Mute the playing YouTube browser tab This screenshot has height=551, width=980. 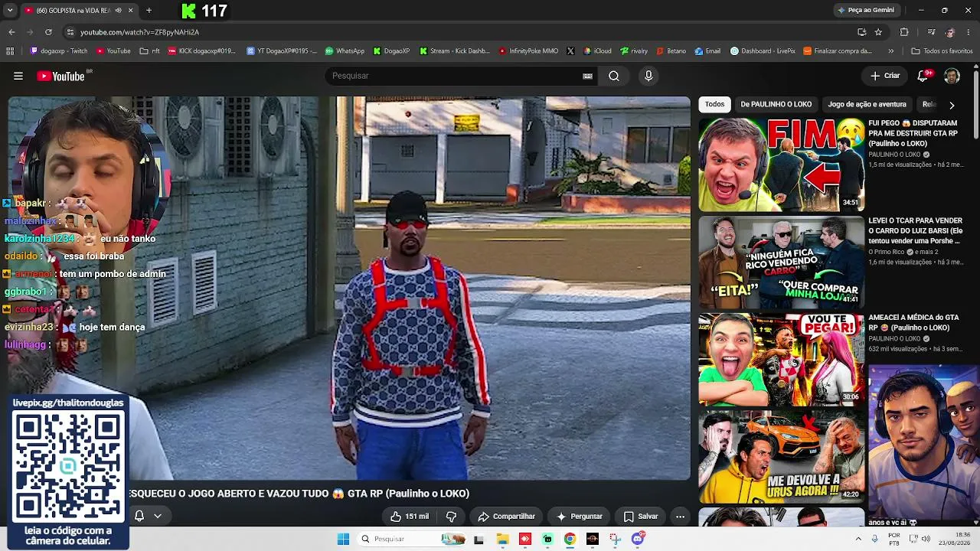118,11
